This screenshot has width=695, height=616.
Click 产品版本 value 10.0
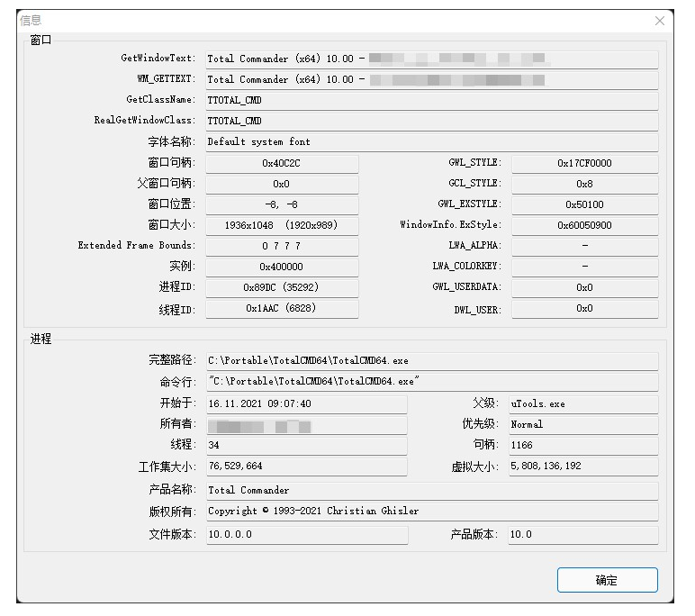pos(583,534)
